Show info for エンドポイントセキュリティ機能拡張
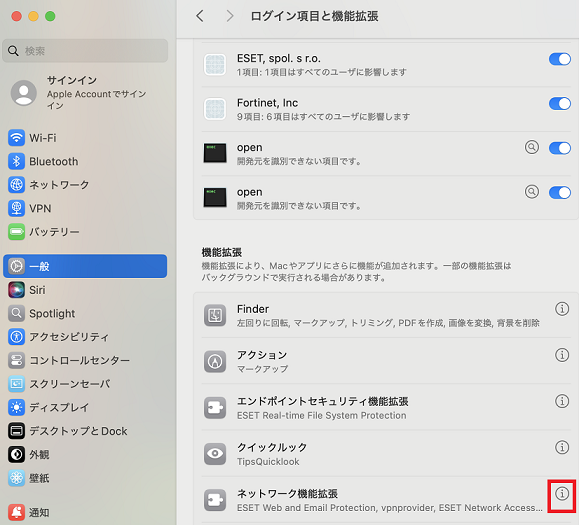Screen dimensions: 579x525 coord(562,401)
